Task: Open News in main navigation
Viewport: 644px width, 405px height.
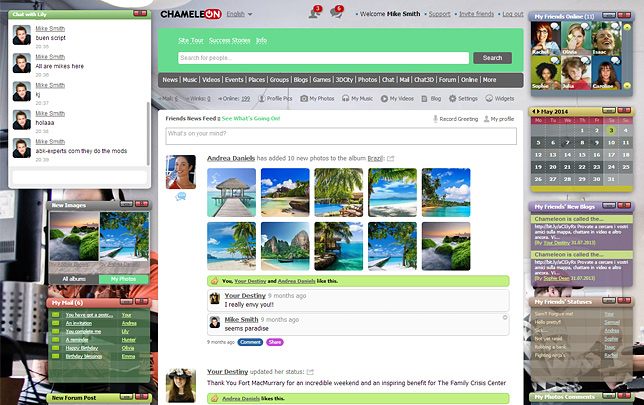Action: pyautogui.click(x=170, y=80)
